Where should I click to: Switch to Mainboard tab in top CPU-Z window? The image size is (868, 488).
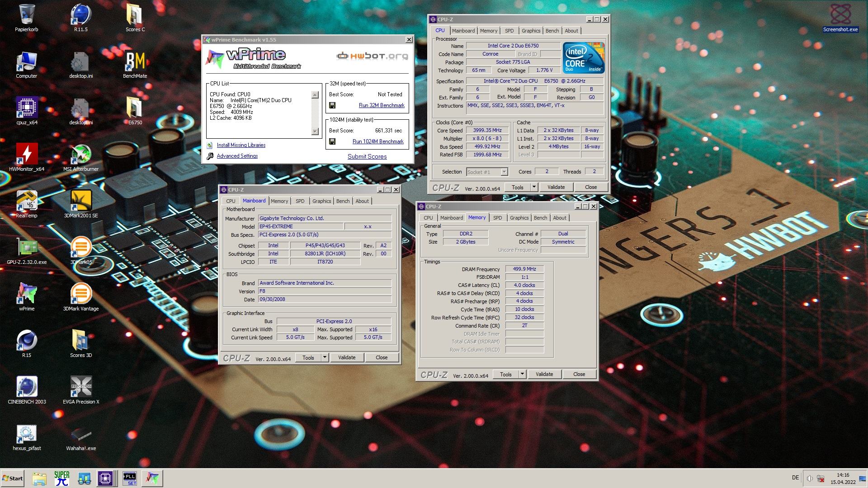pyautogui.click(x=463, y=31)
